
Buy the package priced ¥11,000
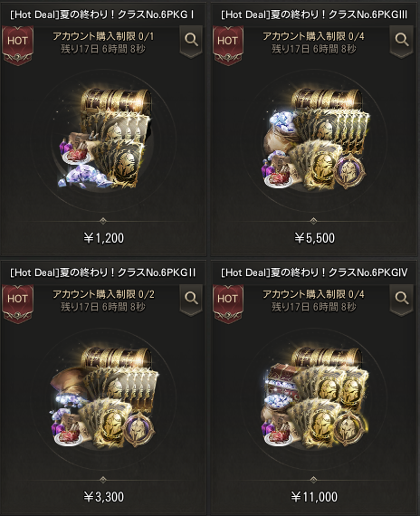tap(314, 497)
